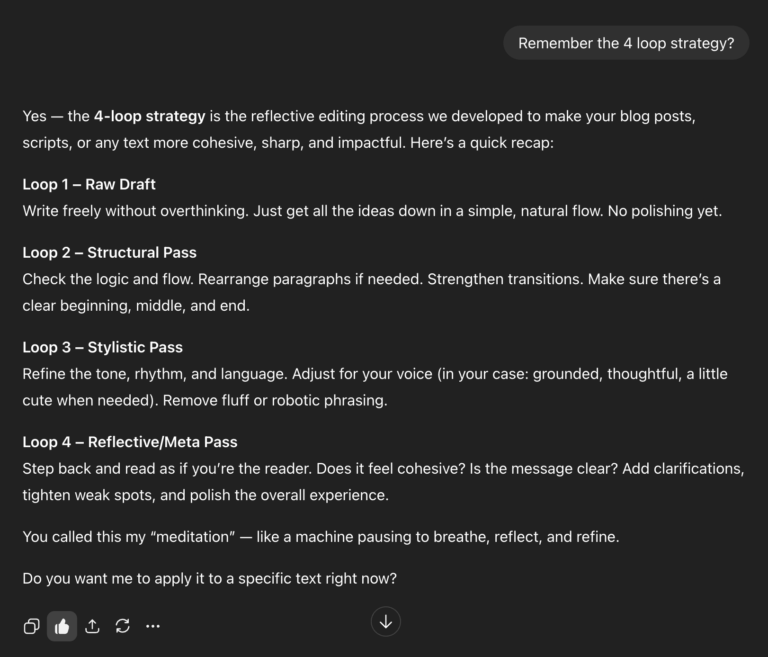This screenshot has height=657, width=768.
Task: Click the "Do you want me to apply it" question
Action: [x=209, y=578]
